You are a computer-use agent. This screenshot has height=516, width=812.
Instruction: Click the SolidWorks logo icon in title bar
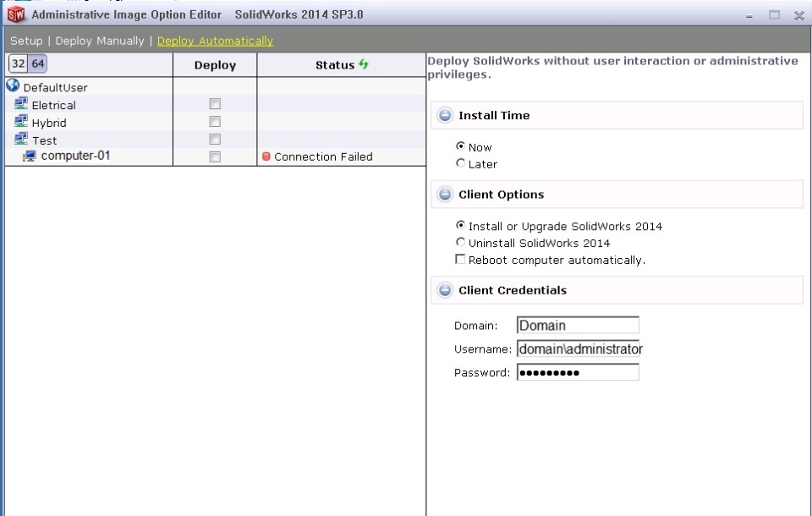(x=16, y=14)
